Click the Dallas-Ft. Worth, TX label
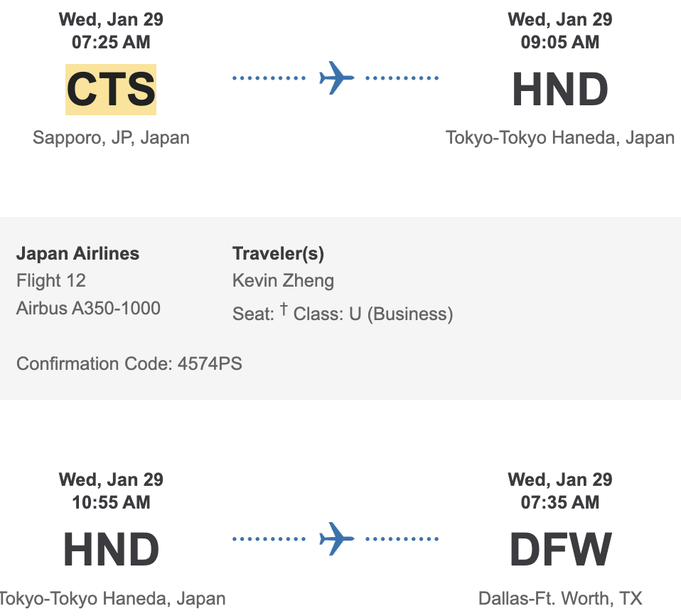 tap(560, 598)
